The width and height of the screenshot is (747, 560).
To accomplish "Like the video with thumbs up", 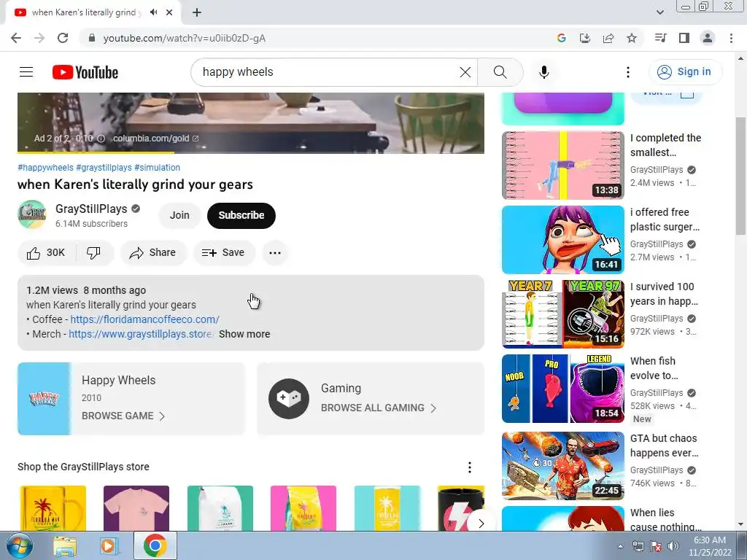I will pos(46,253).
